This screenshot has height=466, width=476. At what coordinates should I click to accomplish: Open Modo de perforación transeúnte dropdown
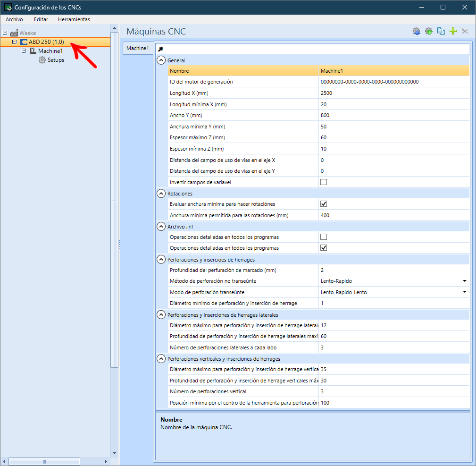coord(465,292)
